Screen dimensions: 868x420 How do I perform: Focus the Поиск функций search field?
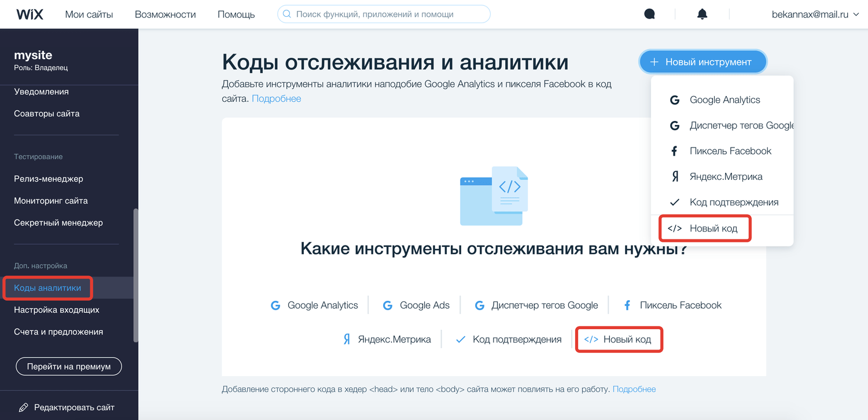pyautogui.click(x=384, y=14)
